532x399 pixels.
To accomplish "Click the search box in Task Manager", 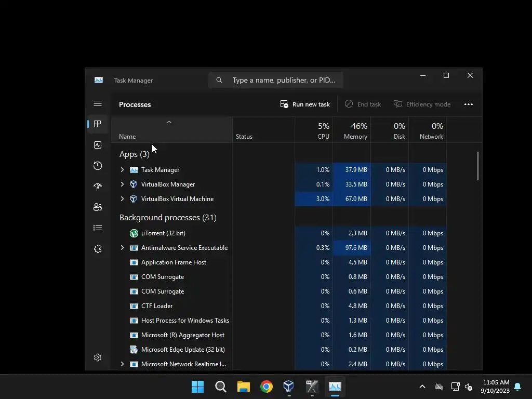I will click(275, 80).
